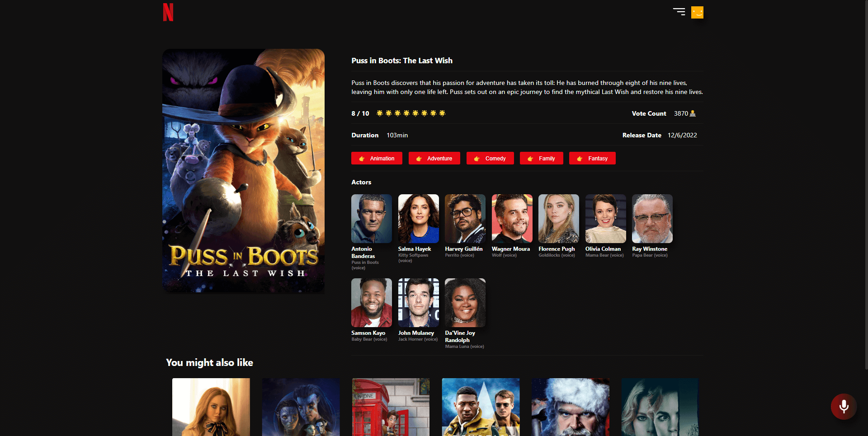Open the hamburger menu icon
Image resolution: width=868 pixels, height=436 pixels.
679,12
